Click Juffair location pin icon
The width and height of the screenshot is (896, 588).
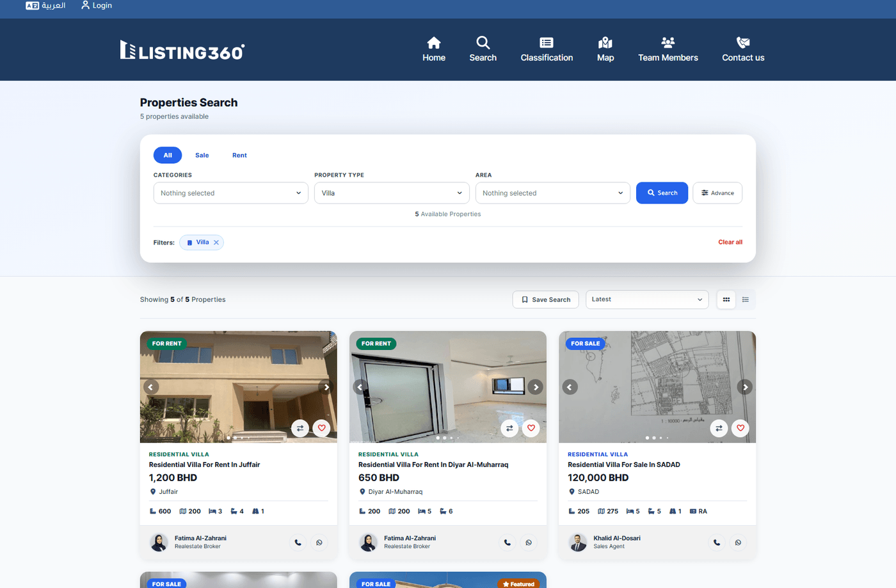click(153, 492)
